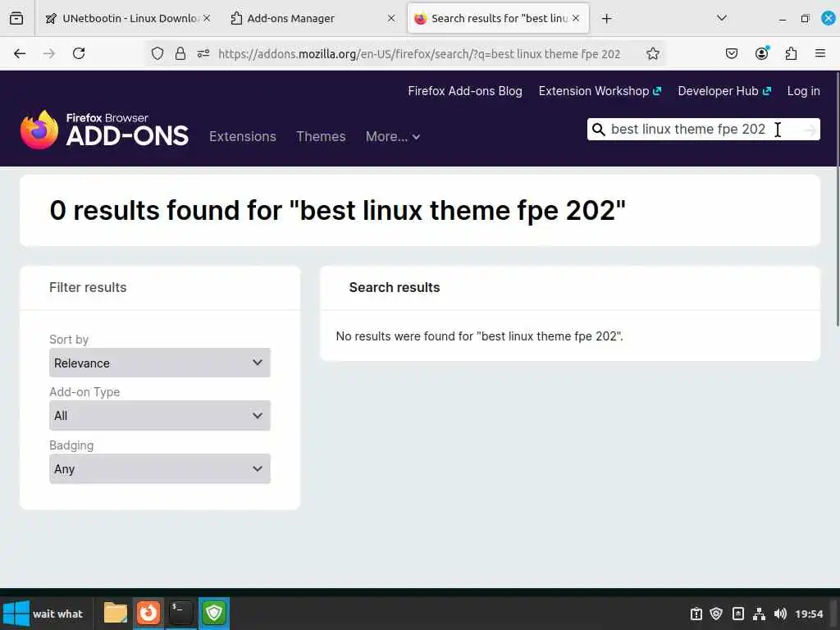Close the Add-ons Manager tab
Image resolution: width=840 pixels, height=630 pixels.
tap(391, 18)
